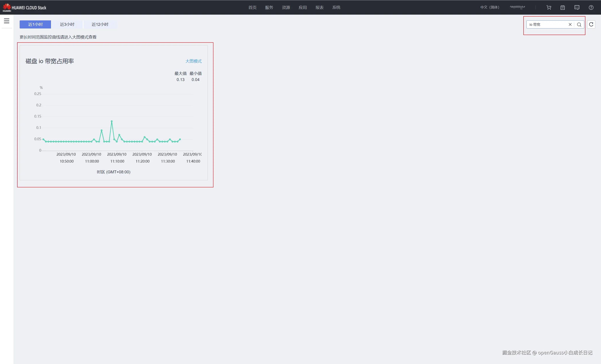
Task: Open the 资源 menu
Action: 286,8
